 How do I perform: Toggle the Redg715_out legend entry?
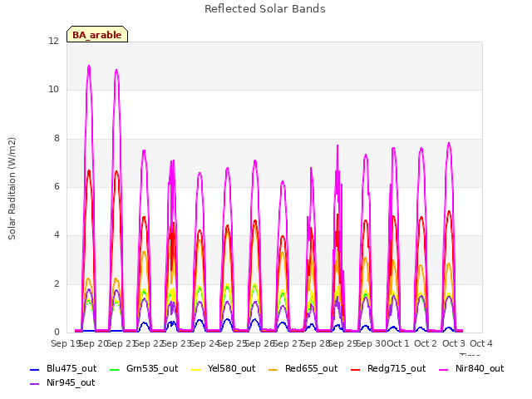click(x=388, y=369)
